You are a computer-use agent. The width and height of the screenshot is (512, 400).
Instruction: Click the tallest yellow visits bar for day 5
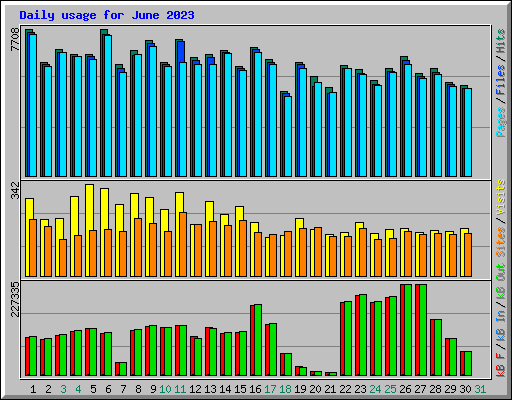click(x=89, y=230)
